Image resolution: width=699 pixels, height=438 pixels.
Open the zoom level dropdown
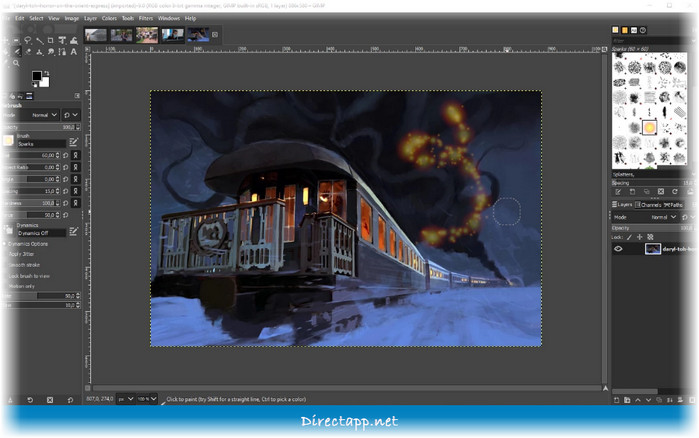pyautogui.click(x=147, y=399)
